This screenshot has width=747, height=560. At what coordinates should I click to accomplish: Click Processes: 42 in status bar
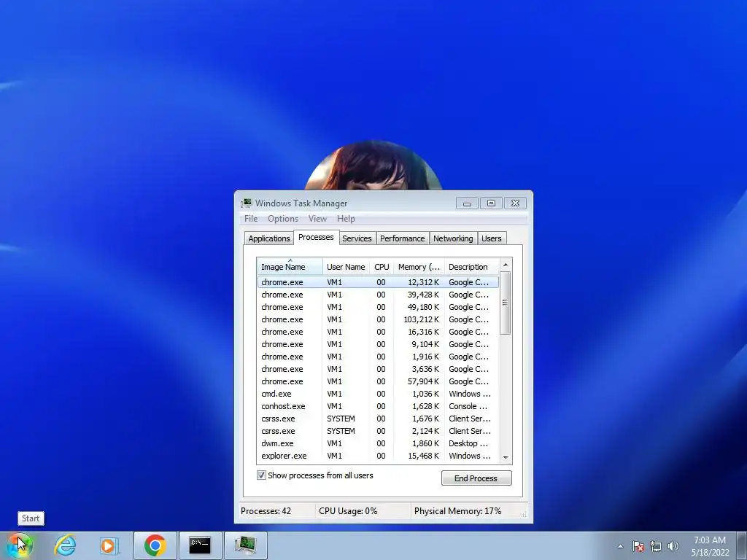click(x=266, y=511)
